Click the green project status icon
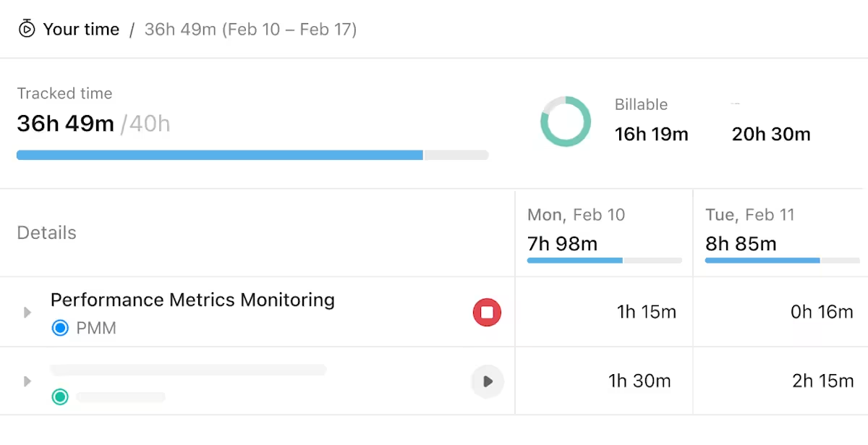 [60, 397]
